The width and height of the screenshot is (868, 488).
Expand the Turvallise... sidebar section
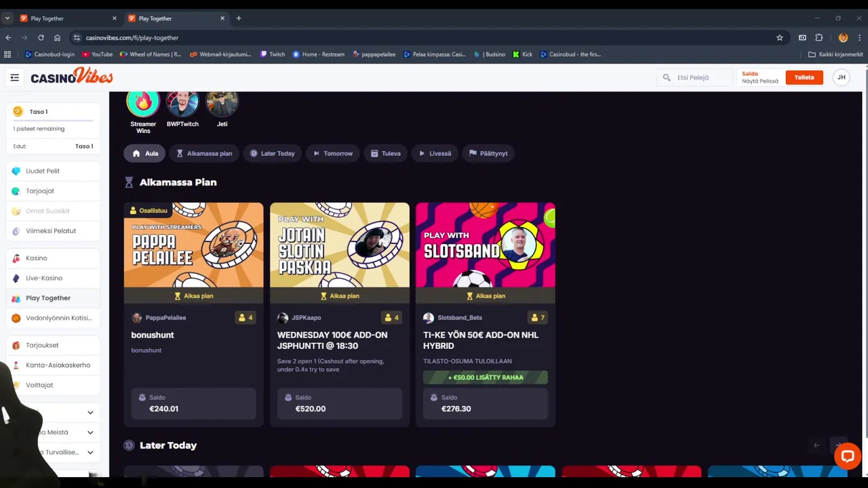pyautogui.click(x=90, y=452)
